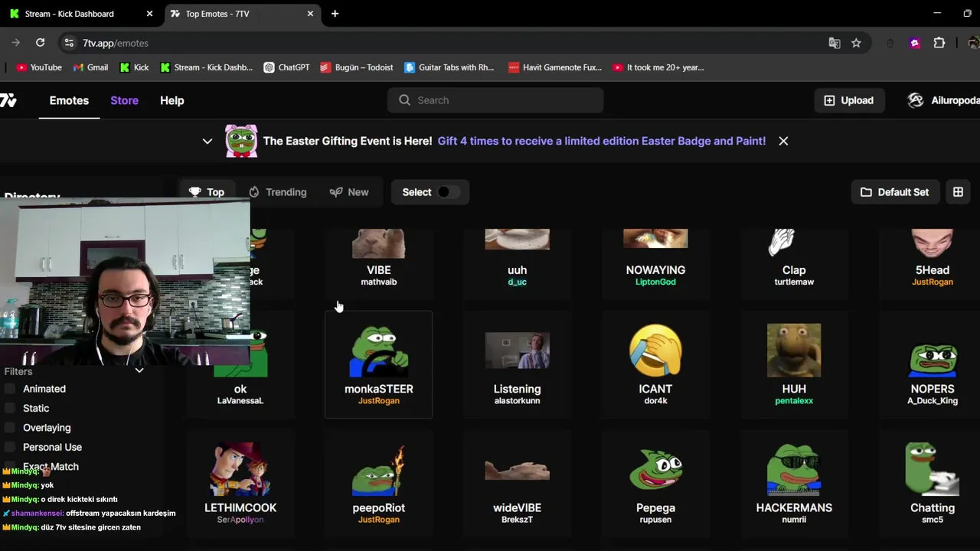The width and height of the screenshot is (980, 551).
Task: Reload the page with the refresh icon
Action: pyautogui.click(x=41, y=43)
